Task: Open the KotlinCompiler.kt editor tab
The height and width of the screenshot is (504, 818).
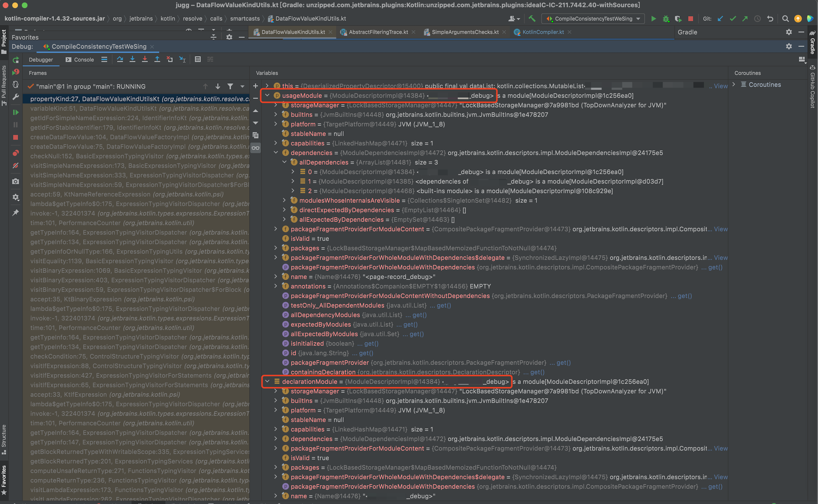Action: pos(543,32)
